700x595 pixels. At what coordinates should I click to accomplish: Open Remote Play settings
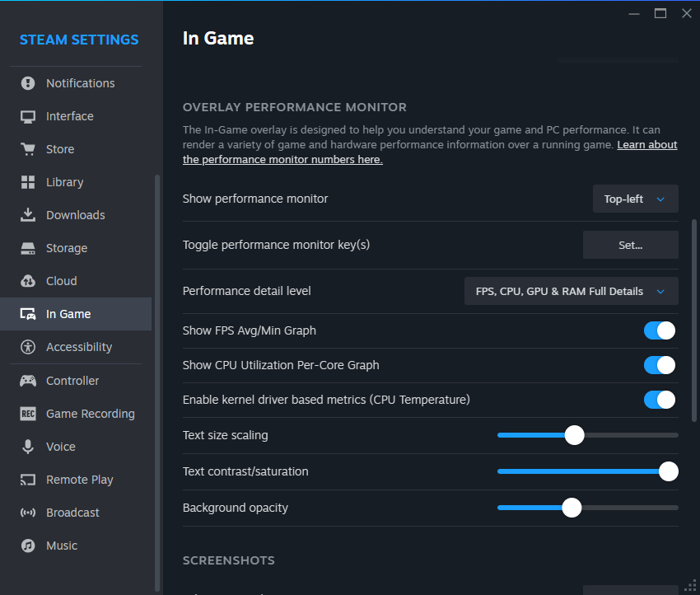[76, 480]
